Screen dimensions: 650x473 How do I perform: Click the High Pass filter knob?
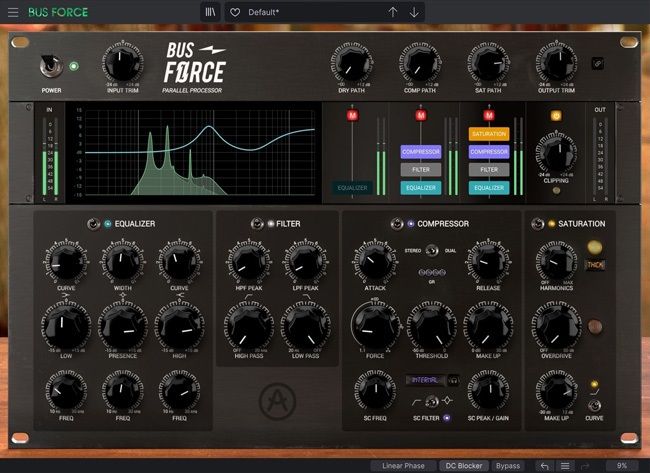[249, 326]
